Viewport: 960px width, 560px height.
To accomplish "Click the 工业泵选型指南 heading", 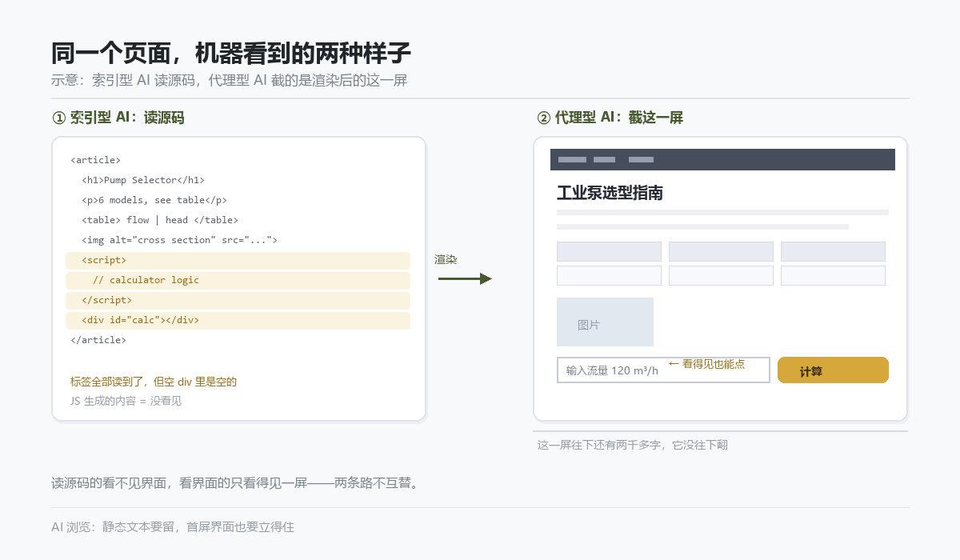I will coord(610,193).
